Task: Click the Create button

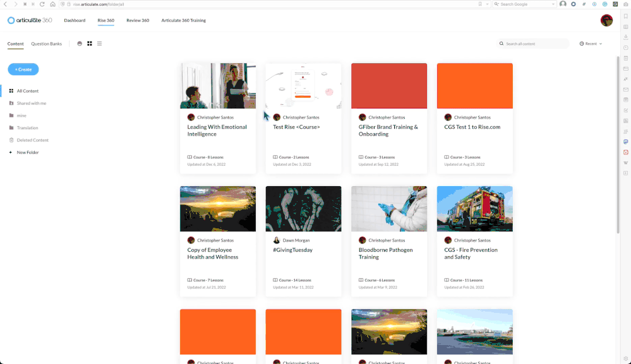Action: click(x=23, y=69)
